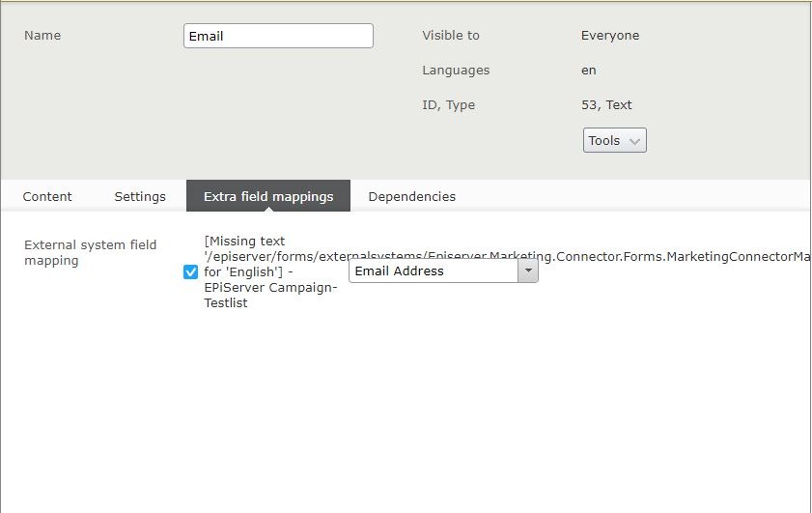The width and height of the screenshot is (812, 513).
Task: Click the Name input field containing Email
Action: 278,36
